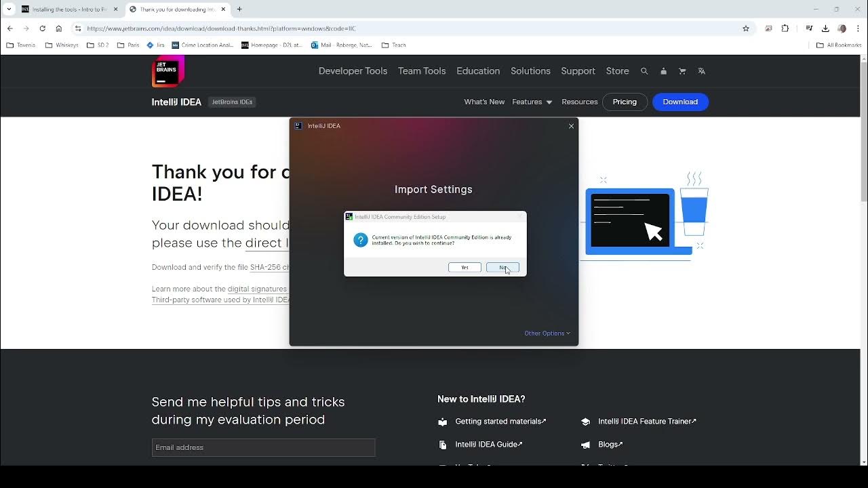Click Yes in the Setup dialog
Viewport: 868px width, 488px height.
pos(465,268)
